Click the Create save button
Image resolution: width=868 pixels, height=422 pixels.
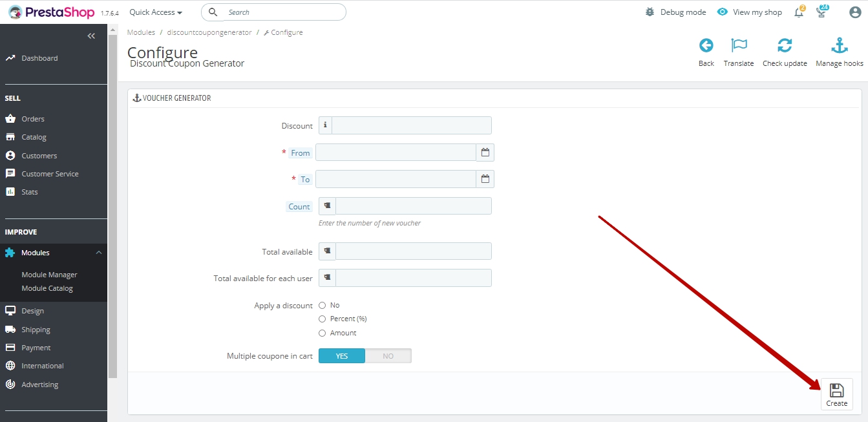pyautogui.click(x=836, y=394)
